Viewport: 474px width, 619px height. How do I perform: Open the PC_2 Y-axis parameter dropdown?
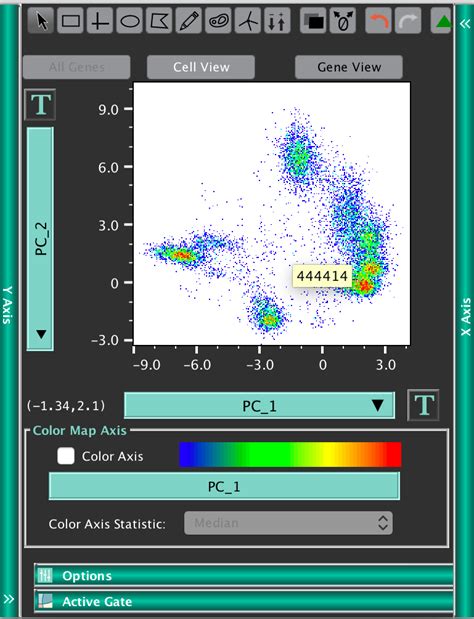click(x=40, y=239)
